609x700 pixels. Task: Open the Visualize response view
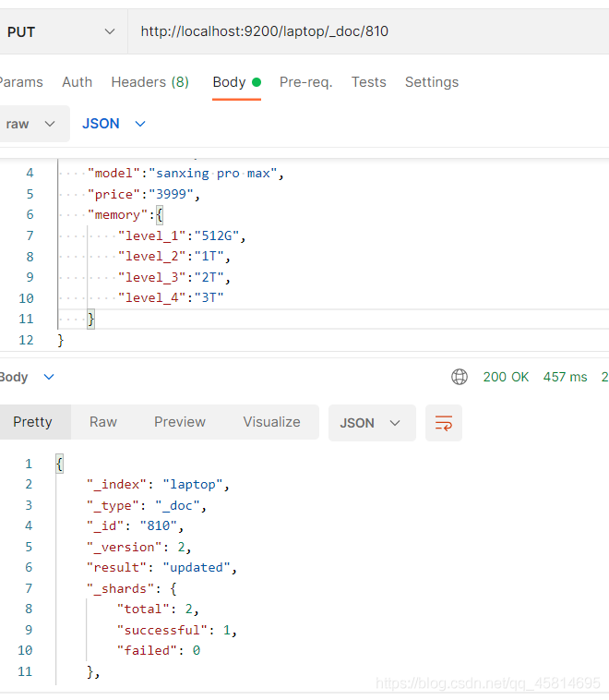[x=271, y=422]
